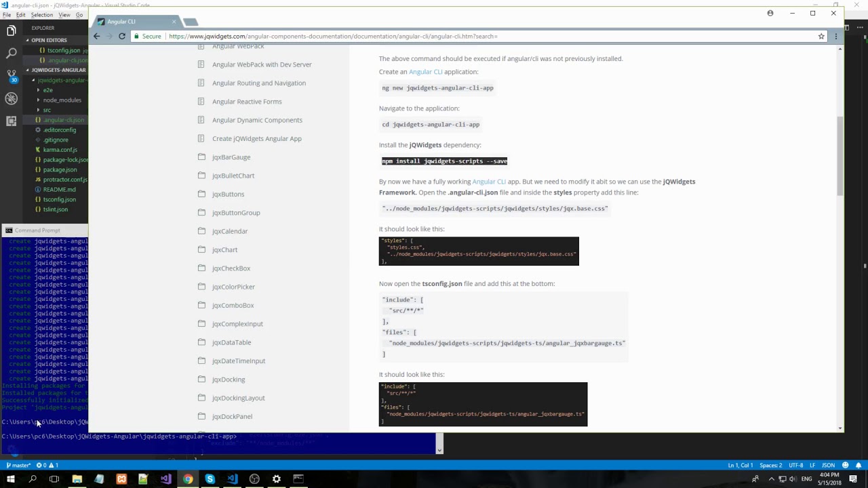Change indentation via Spaces: 2
This screenshot has width=868, height=488.
(771, 465)
